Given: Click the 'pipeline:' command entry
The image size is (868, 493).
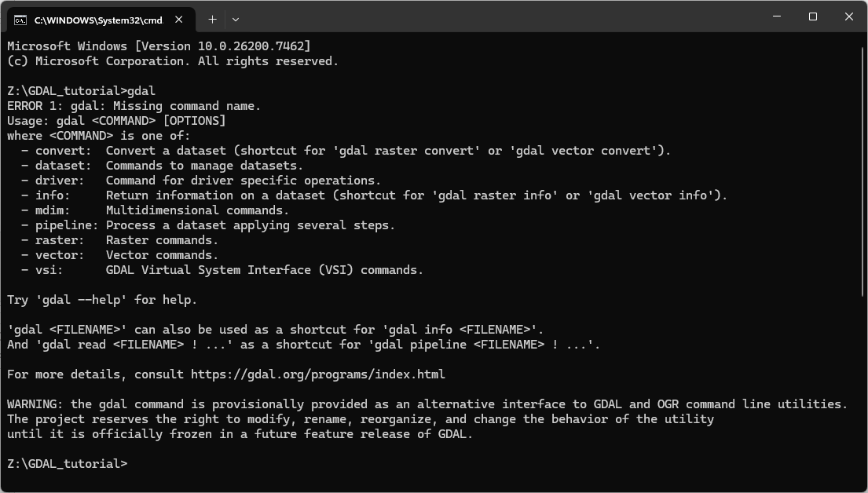Looking at the screenshot, I should [64, 225].
